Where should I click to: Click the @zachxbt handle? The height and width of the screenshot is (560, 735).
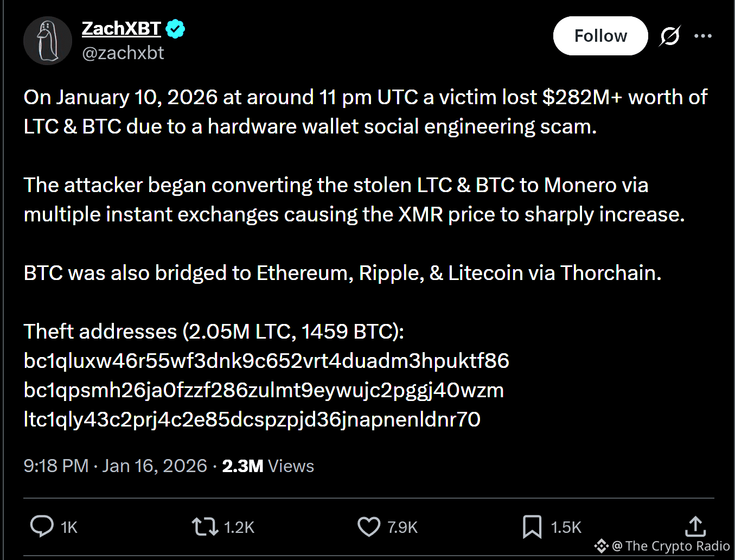(x=123, y=53)
